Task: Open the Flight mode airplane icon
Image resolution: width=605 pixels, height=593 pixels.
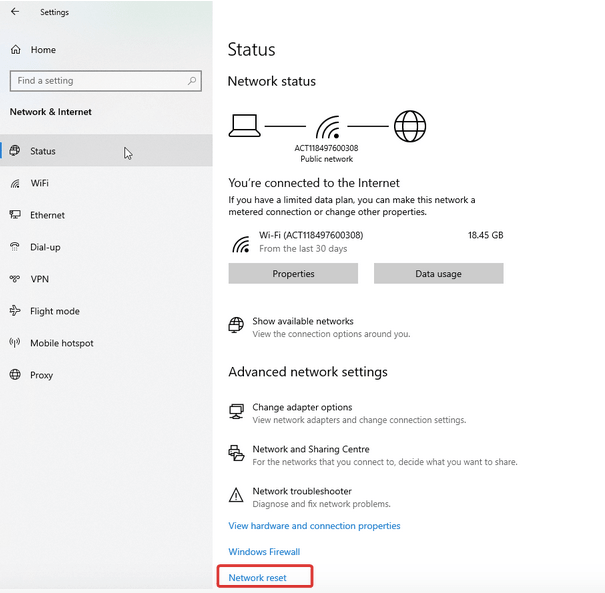Action: (x=15, y=311)
